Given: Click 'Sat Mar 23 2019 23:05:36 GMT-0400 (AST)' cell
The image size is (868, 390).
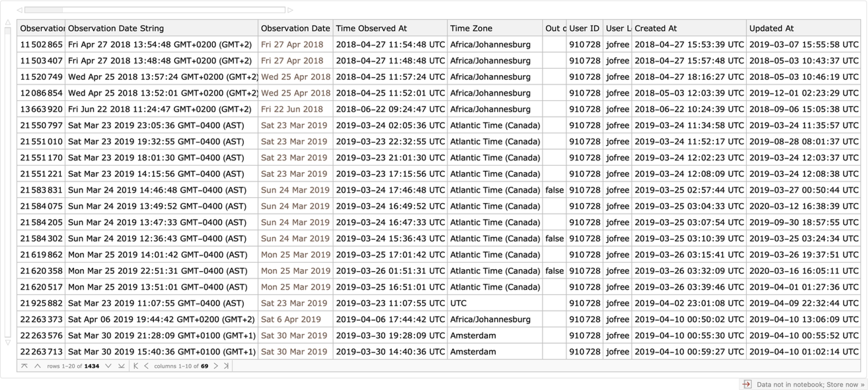Looking at the screenshot, I should 162,125.
